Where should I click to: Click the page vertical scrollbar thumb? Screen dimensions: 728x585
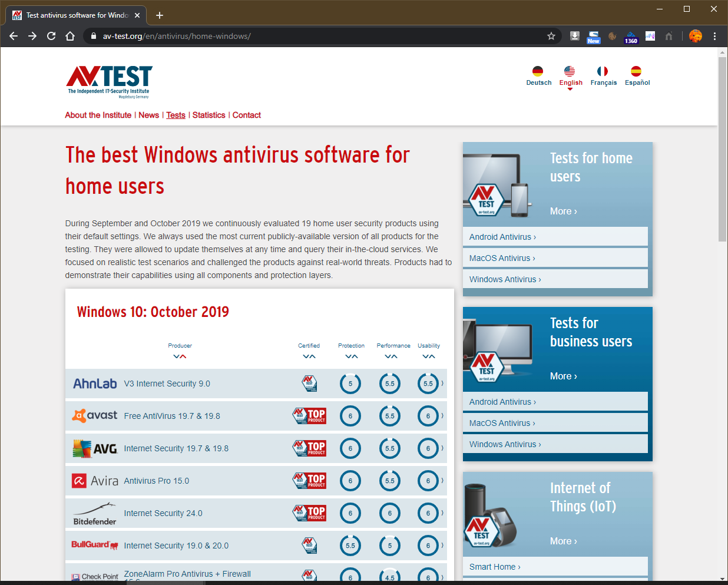pyautogui.click(x=722, y=149)
